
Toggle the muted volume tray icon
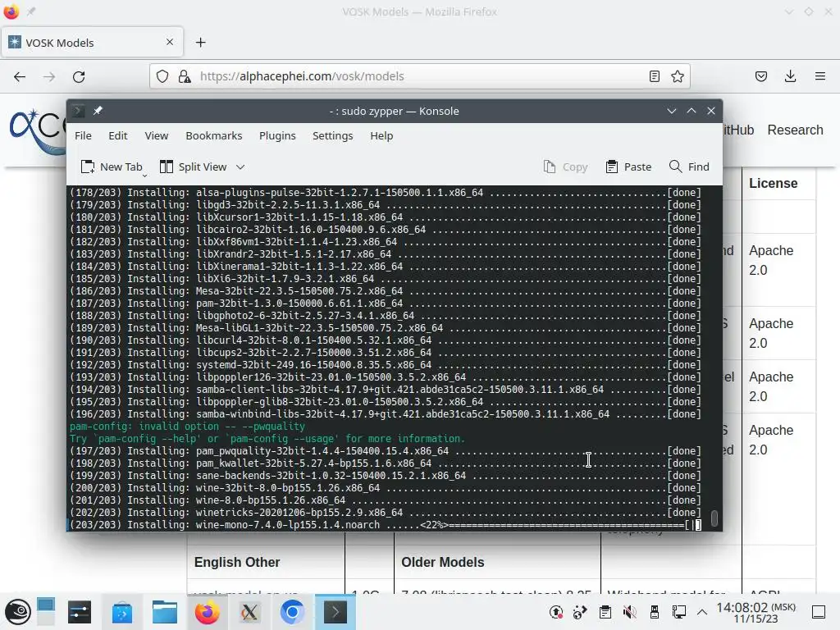[x=629, y=612]
